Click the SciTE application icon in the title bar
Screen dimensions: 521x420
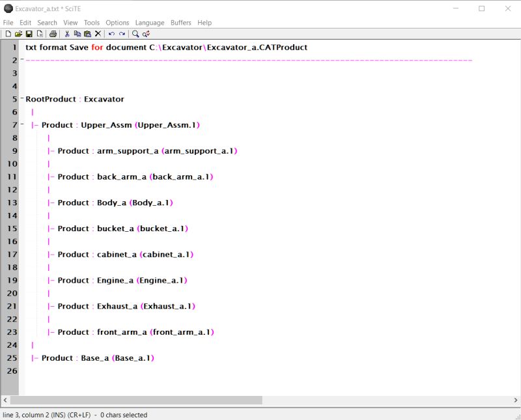point(8,8)
